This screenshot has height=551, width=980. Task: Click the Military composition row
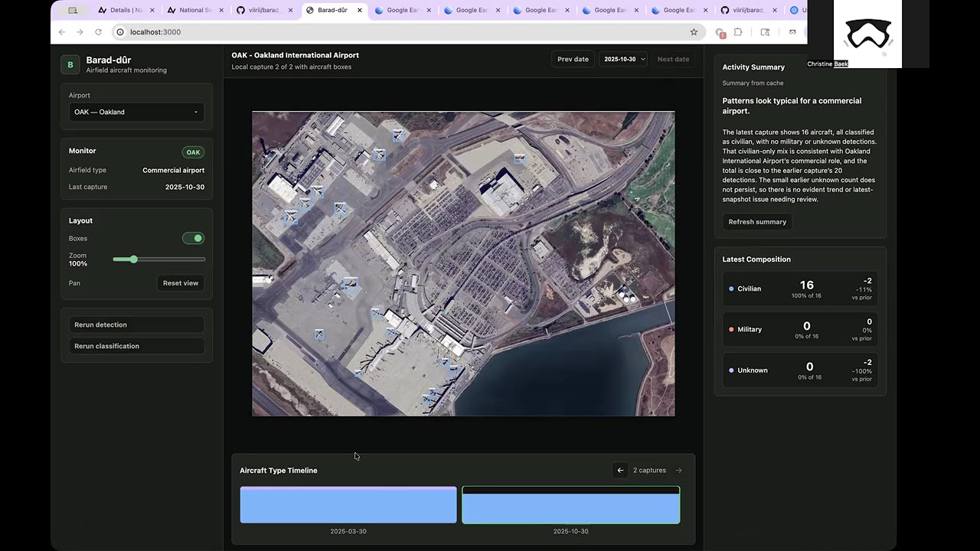point(800,329)
